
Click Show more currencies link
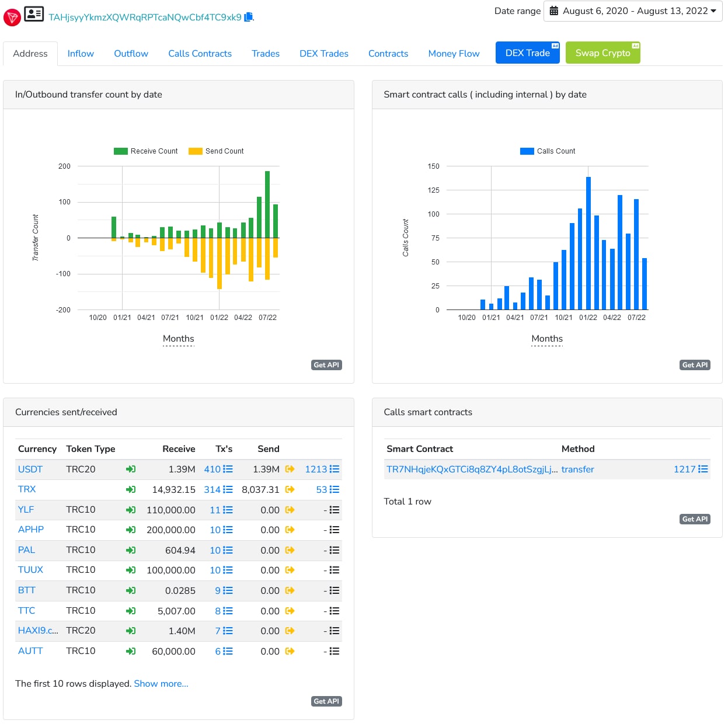click(x=161, y=684)
